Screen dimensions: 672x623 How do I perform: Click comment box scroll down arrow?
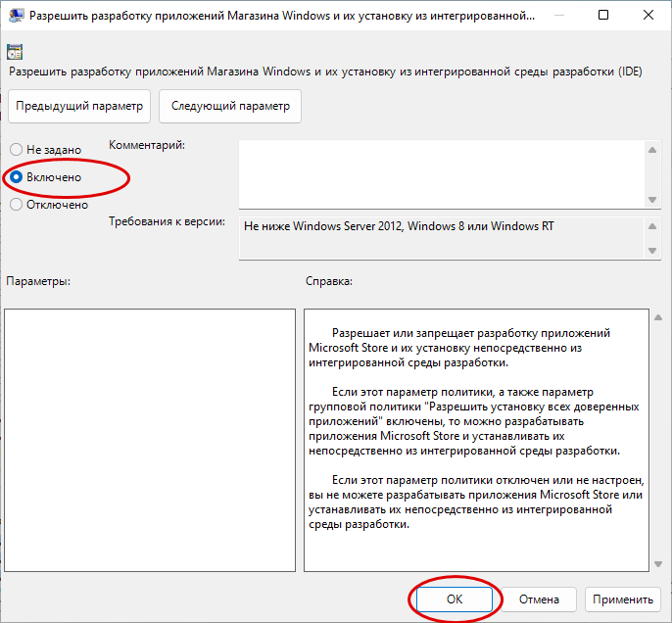652,200
